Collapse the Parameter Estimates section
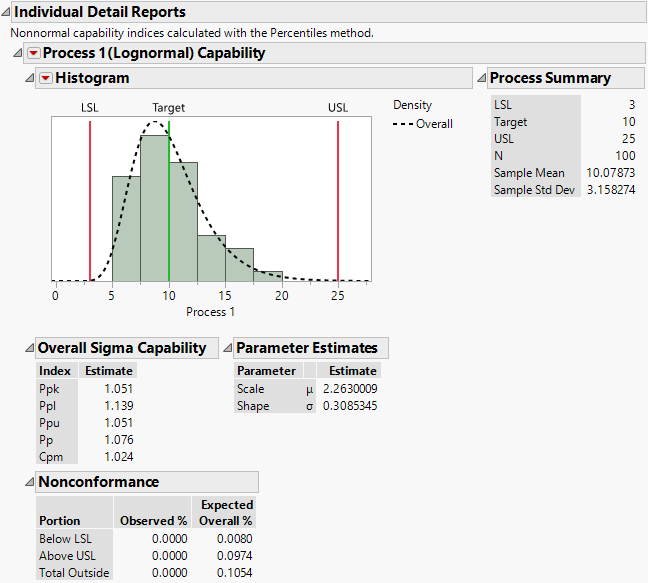The height and width of the screenshot is (583, 648). pyautogui.click(x=226, y=348)
